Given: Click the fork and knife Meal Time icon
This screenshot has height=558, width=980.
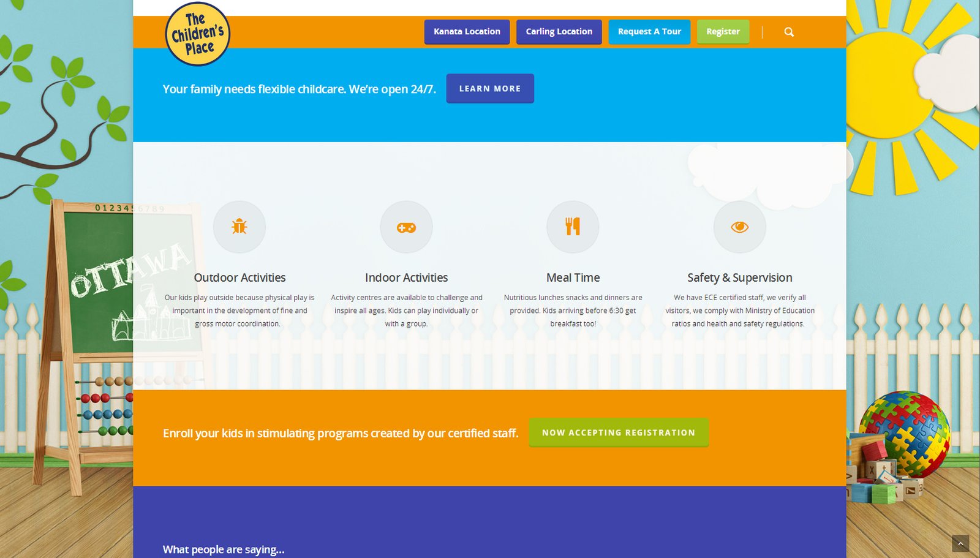Looking at the screenshot, I should coord(573,227).
